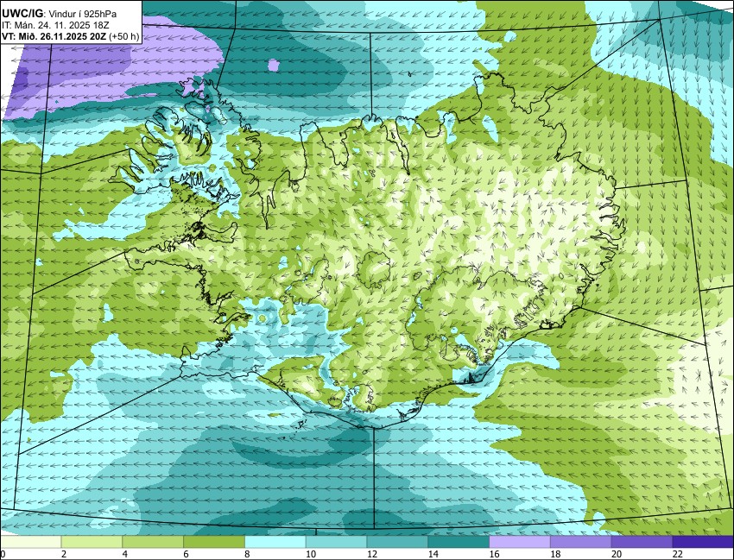Click the legend tick label '16'
Image resolution: width=734 pixels, height=560 pixels.
(494, 554)
